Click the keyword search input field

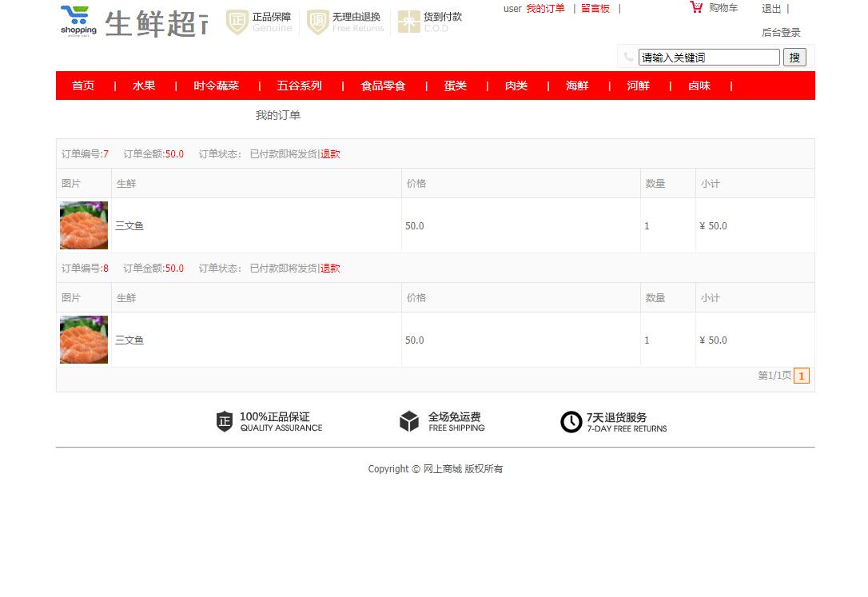[x=708, y=57]
